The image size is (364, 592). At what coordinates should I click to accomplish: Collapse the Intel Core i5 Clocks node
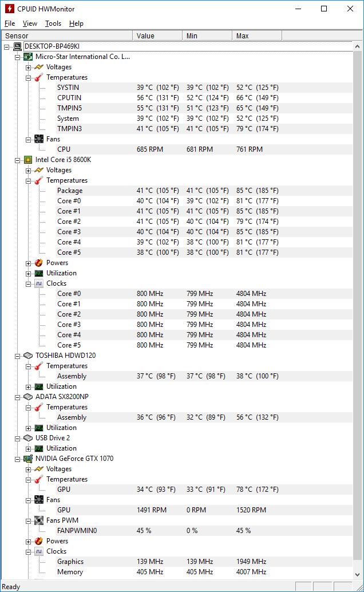[28, 284]
